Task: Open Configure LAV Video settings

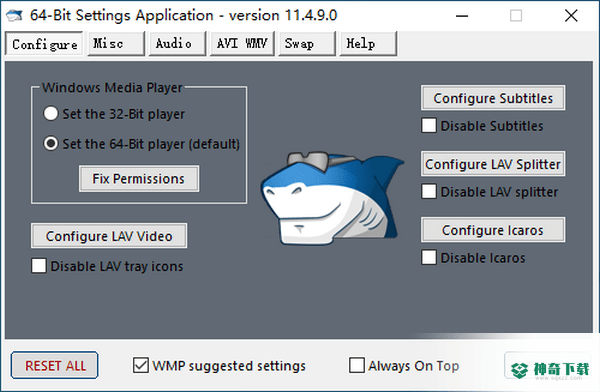Action: tap(109, 236)
